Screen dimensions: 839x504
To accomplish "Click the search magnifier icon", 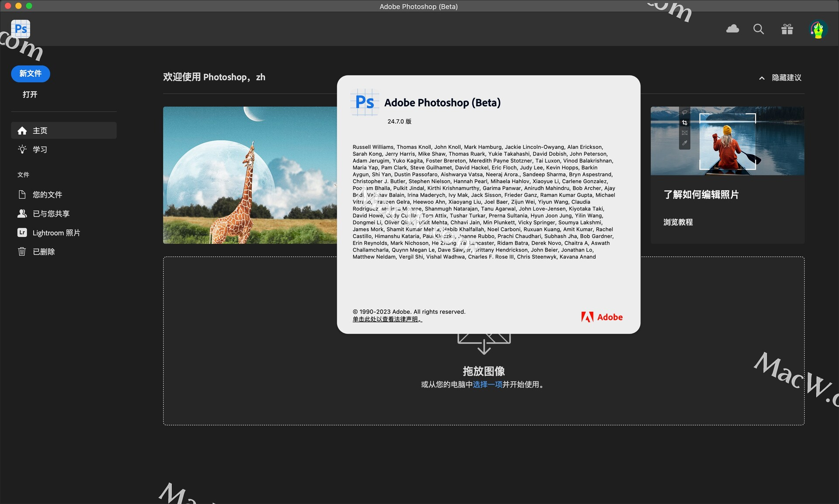I will pos(759,29).
